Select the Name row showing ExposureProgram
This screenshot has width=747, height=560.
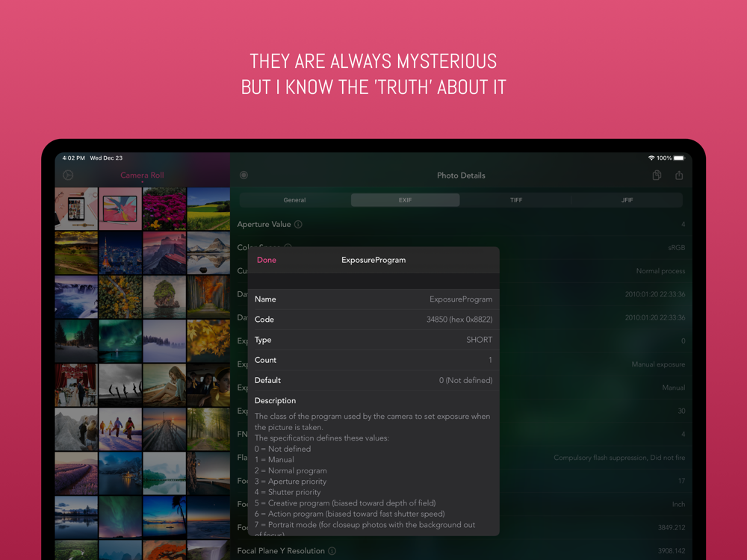373,299
